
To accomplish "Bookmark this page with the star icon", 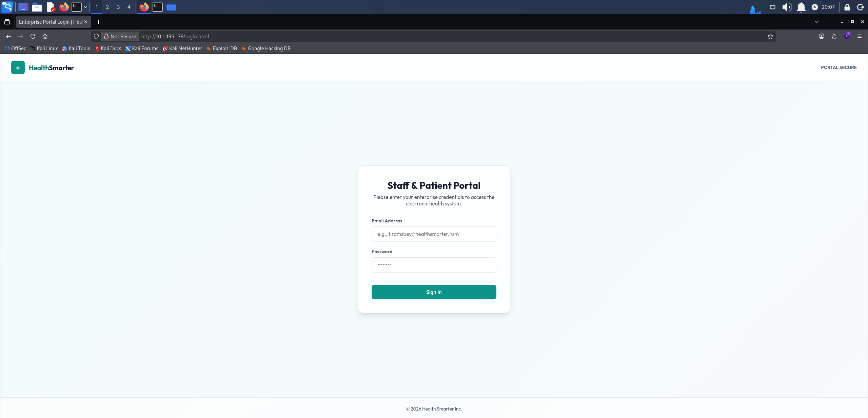I will tap(770, 36).
